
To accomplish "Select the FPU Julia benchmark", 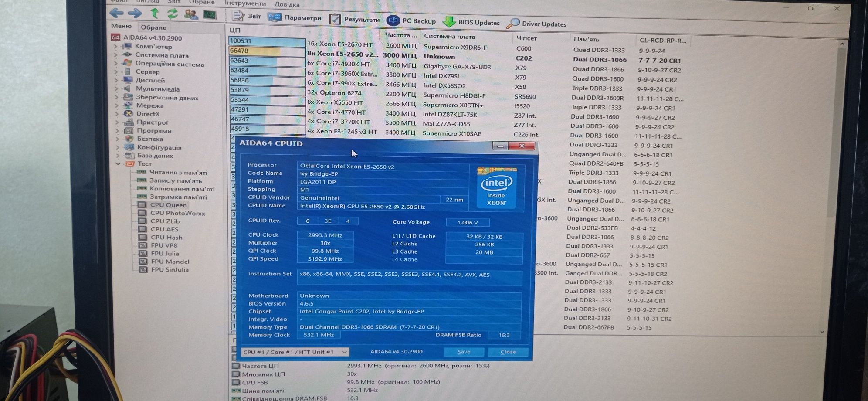I will (x=165, y=254).
